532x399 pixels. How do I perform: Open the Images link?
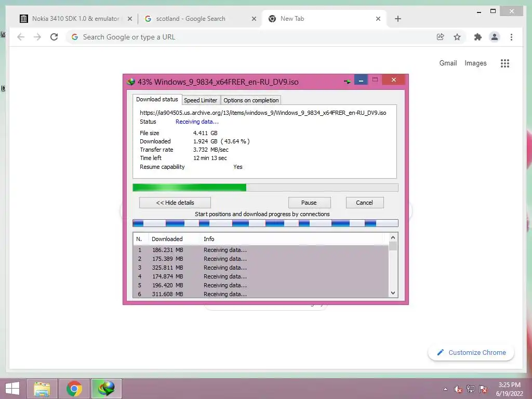pyautogui.click(x=475, y=63)
